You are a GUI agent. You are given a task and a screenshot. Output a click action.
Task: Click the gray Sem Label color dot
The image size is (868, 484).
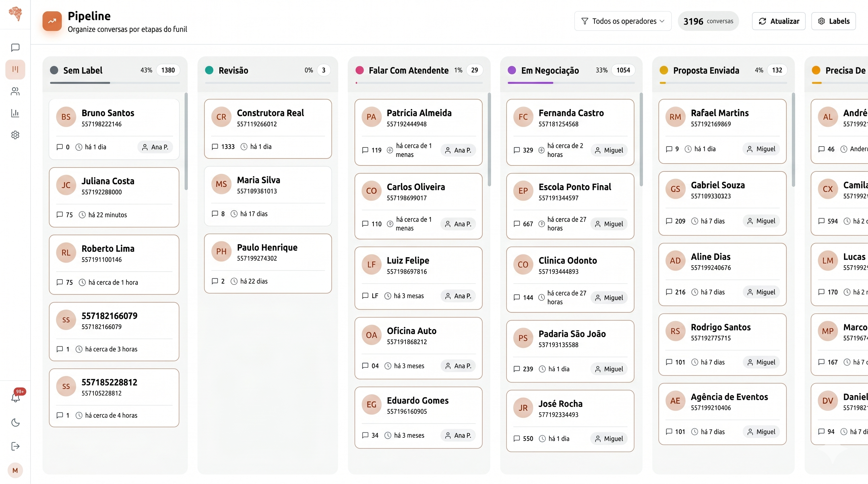tap(54, 70)
